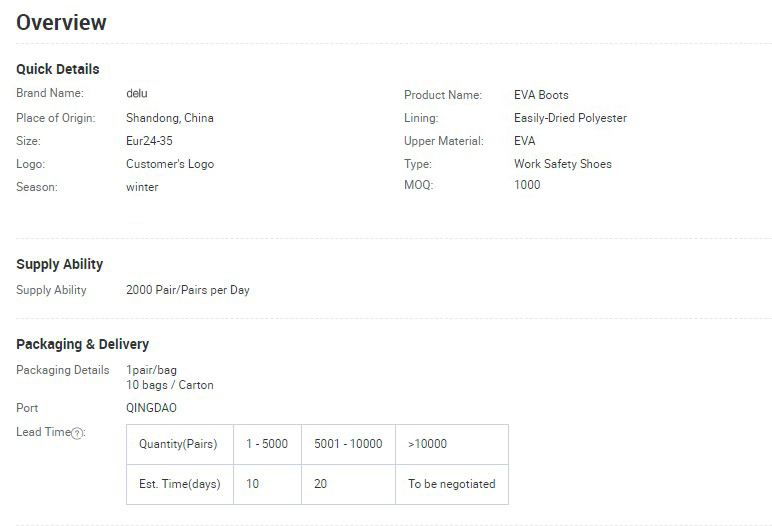Click the Quantity(Pairs) table header cell
The width and height of the screenshot is (772, 526).
(180, 444)
